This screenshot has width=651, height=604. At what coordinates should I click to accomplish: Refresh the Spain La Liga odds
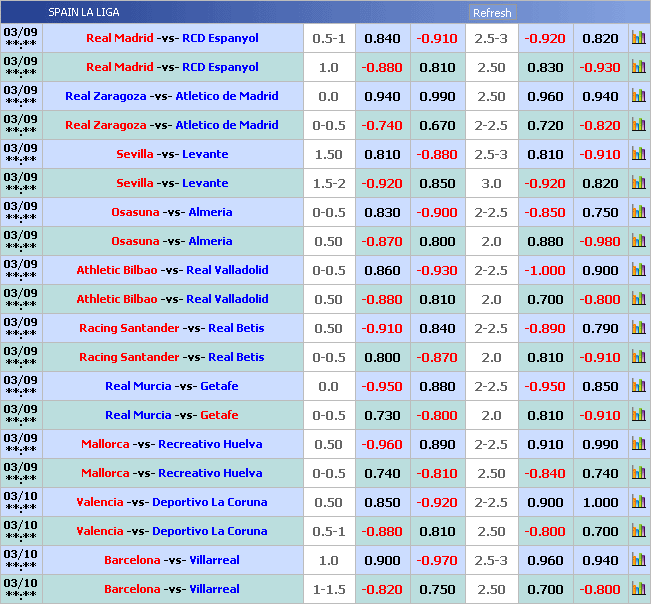point(492,13)
